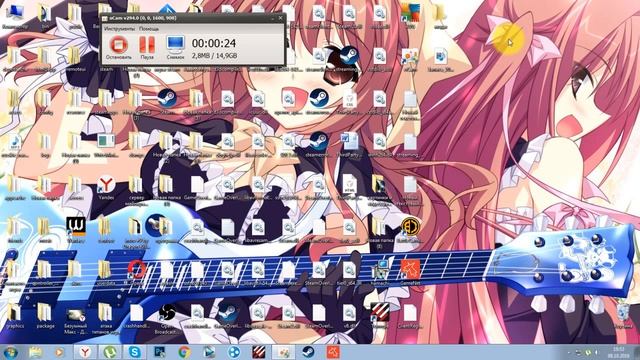The width and height of the screenshot is (640, 360).
Task: Open Windows Media Player from the taskbar
Action: pos(60,352)
